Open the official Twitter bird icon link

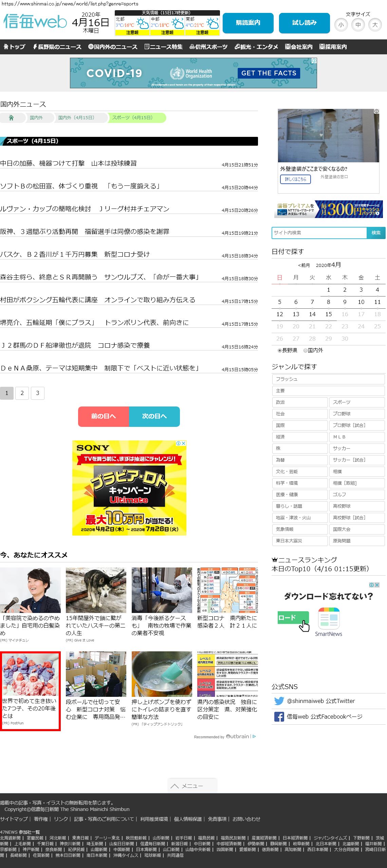[x=279, y=701]
